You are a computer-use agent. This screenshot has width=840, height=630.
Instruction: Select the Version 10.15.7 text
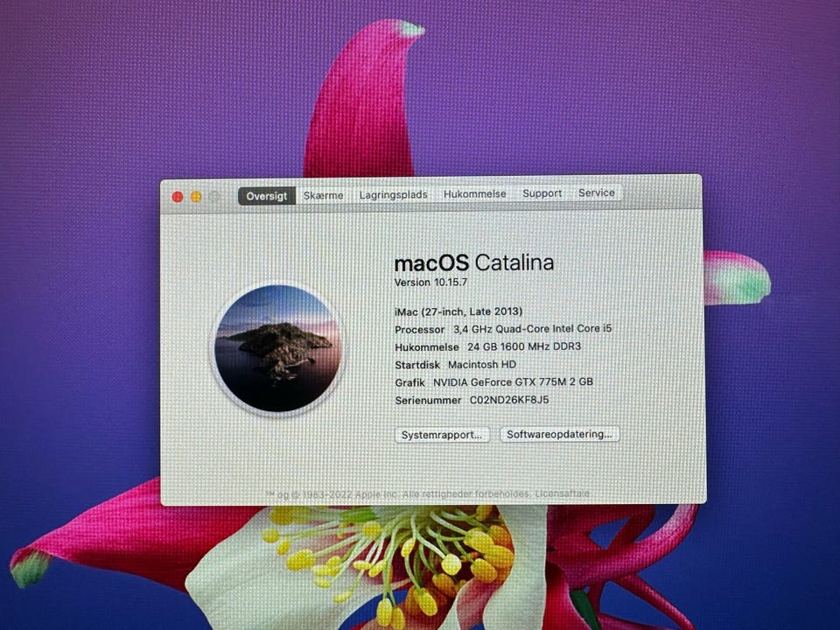[x=430, y=283]
